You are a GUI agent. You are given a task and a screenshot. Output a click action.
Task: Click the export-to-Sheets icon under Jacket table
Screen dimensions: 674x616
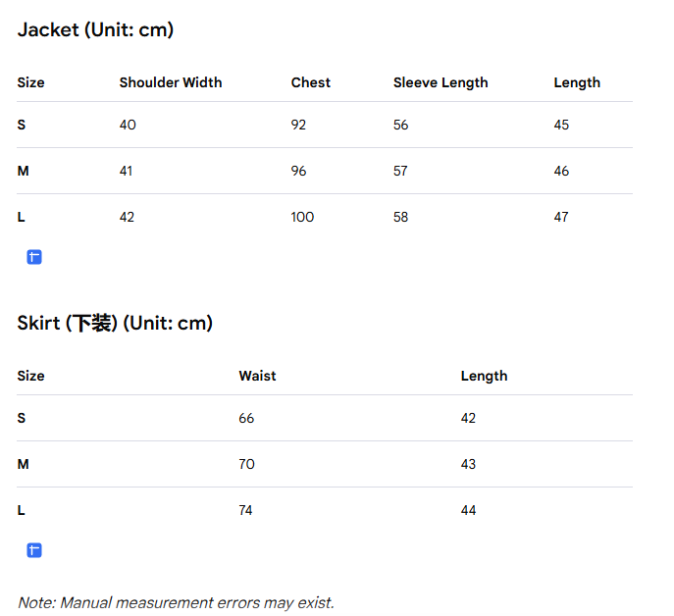point(34,257)
